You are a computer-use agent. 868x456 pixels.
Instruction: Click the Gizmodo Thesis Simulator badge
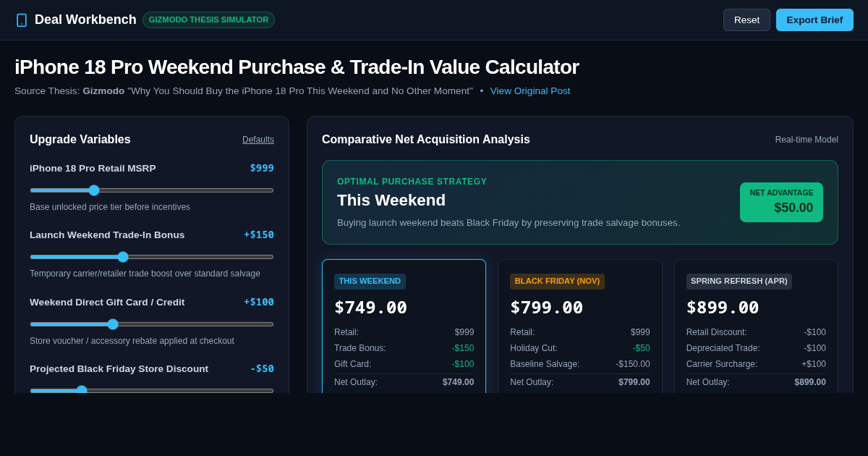pos(208,20)
